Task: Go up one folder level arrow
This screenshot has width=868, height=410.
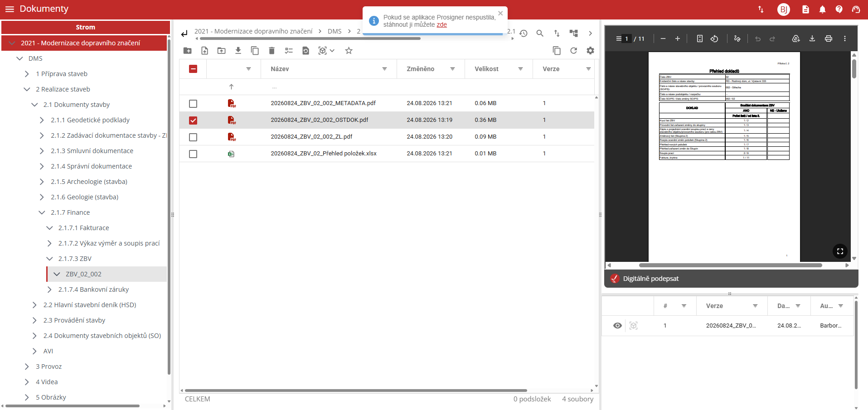Action: (231, 87)
